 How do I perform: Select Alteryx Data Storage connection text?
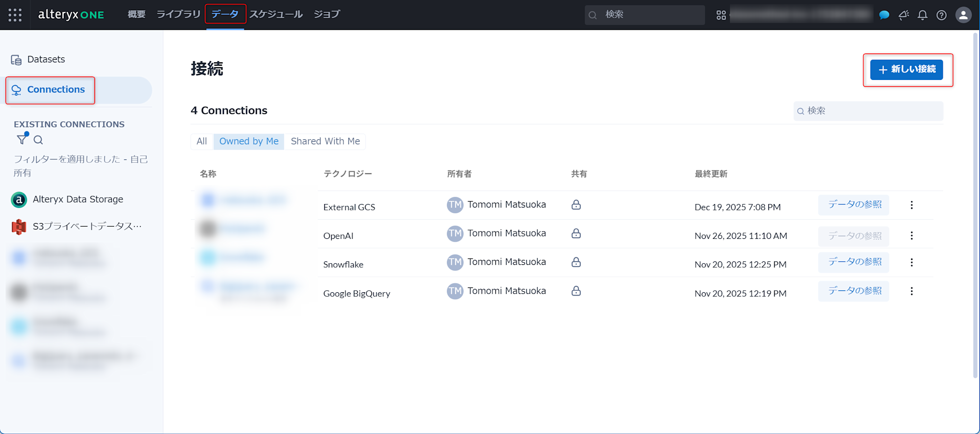coord(78,200)
